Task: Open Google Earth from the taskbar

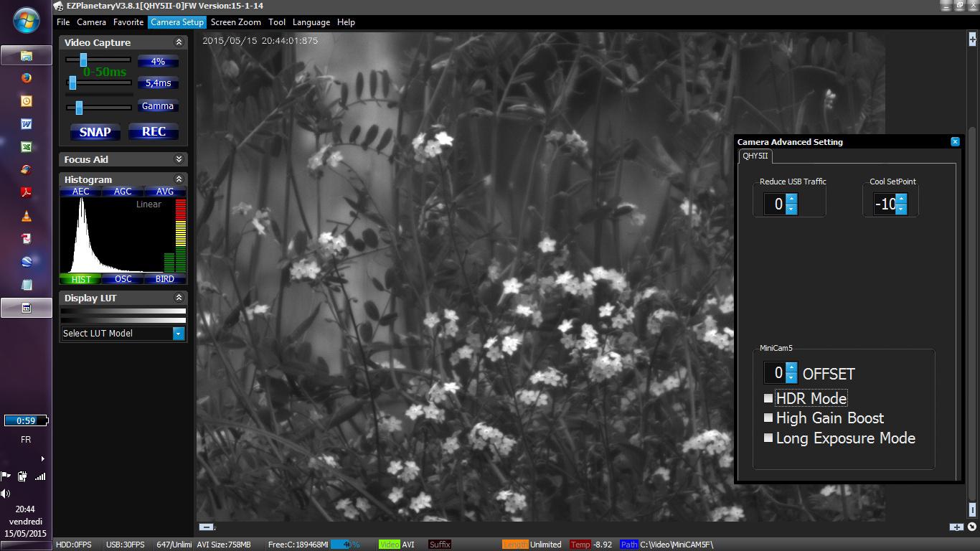Action: 26,262
